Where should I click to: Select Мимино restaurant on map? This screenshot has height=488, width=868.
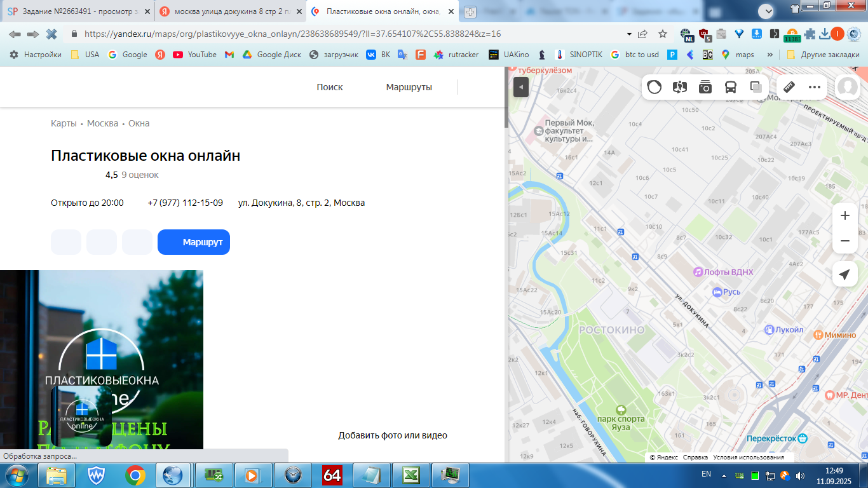tap(834, 335)
